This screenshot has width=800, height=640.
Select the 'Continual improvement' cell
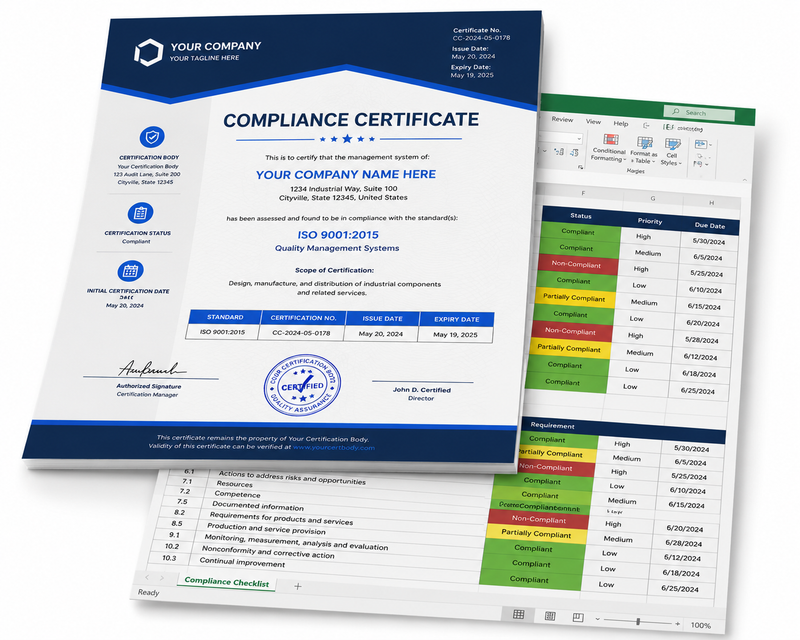(x=242, y=562)
